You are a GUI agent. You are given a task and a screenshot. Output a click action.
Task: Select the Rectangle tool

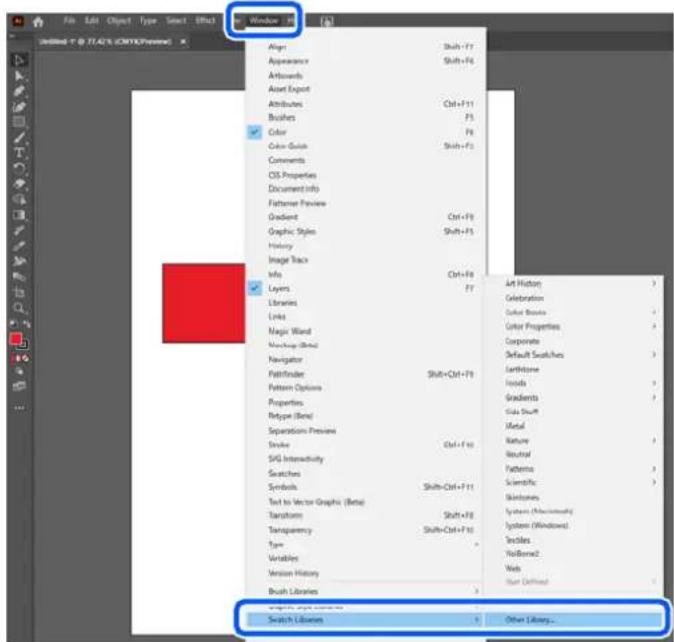click(18, 122)
